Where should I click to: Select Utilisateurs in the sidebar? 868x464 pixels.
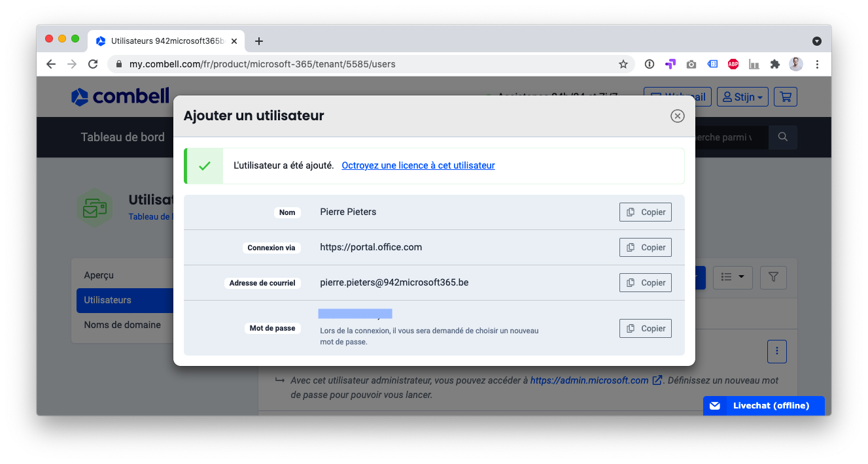tap(108, 300)
